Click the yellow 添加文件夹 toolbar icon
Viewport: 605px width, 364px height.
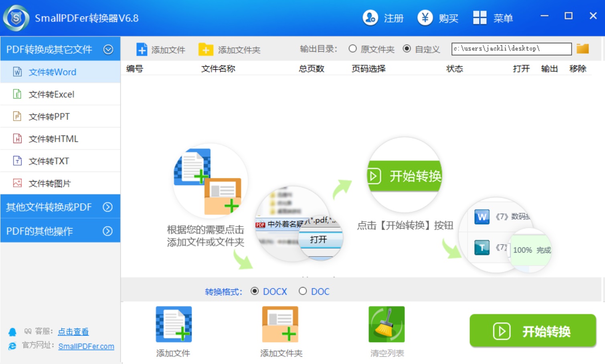coord(206,49)
